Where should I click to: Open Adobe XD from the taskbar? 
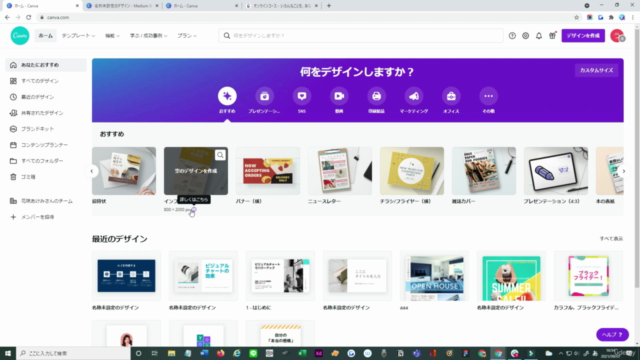point(318,353)
